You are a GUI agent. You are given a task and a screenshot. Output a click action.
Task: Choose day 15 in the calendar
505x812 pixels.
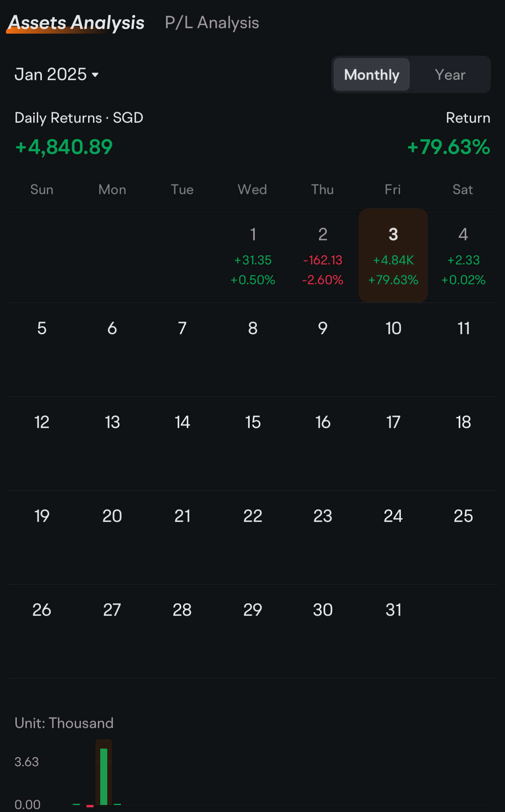click(x=253, y=422)
